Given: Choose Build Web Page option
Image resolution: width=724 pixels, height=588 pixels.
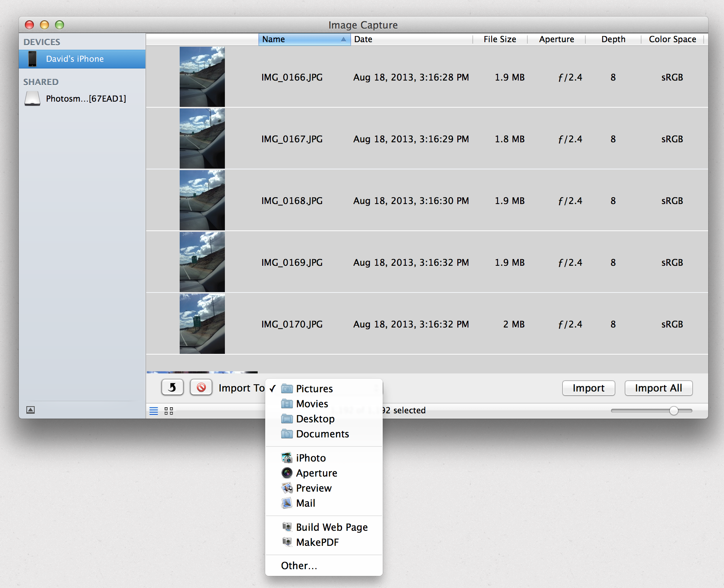Looking at the screenshot, I should point(324,527).
